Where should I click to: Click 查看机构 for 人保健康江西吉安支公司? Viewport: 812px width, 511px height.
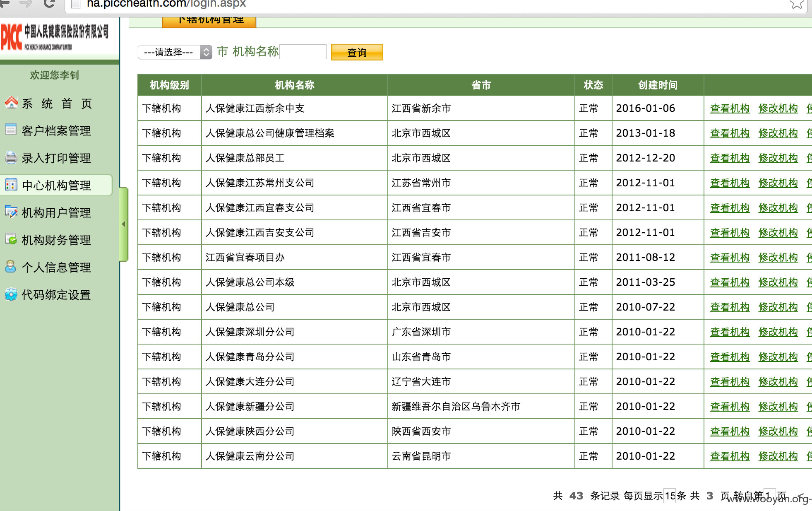pos(730,233)
